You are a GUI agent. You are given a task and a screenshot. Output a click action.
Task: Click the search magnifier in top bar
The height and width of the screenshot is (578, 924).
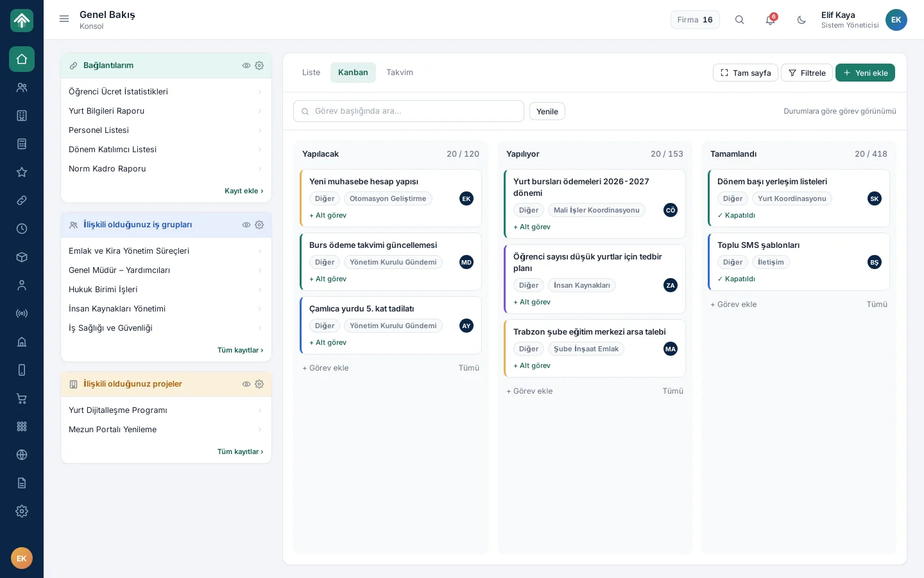tap(740, 20)
